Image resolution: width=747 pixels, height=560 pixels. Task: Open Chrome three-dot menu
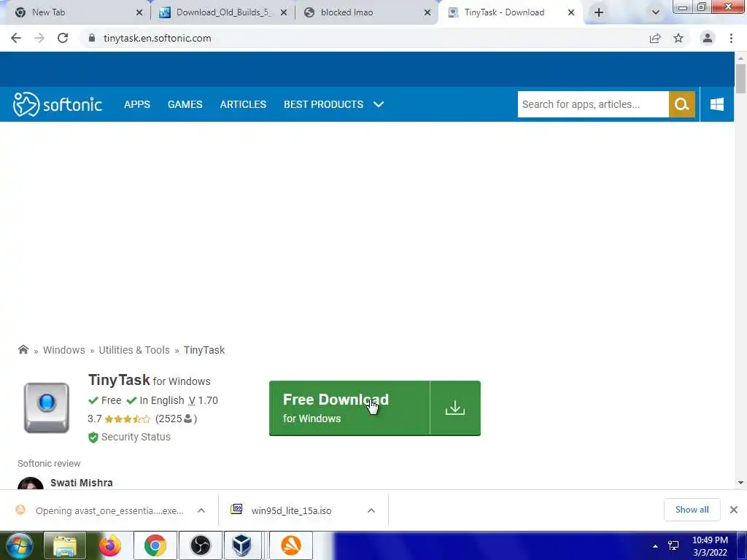[731, 38]
